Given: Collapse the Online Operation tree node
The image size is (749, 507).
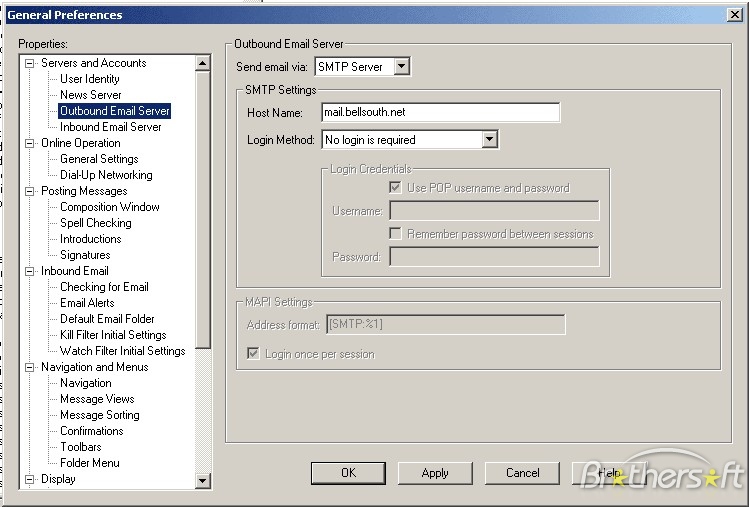Looking at the screenshot, I should (x=30, y=143).
